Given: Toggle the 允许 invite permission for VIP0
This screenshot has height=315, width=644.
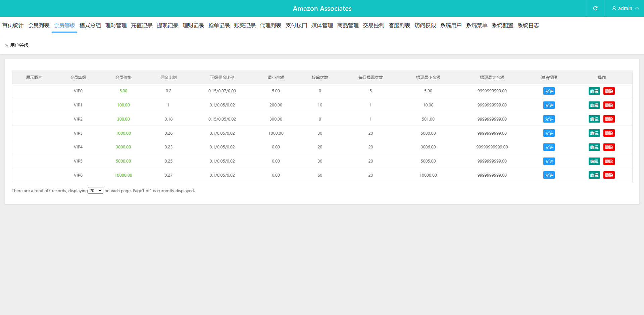Looking at the screenshot, I should point(549,91).
